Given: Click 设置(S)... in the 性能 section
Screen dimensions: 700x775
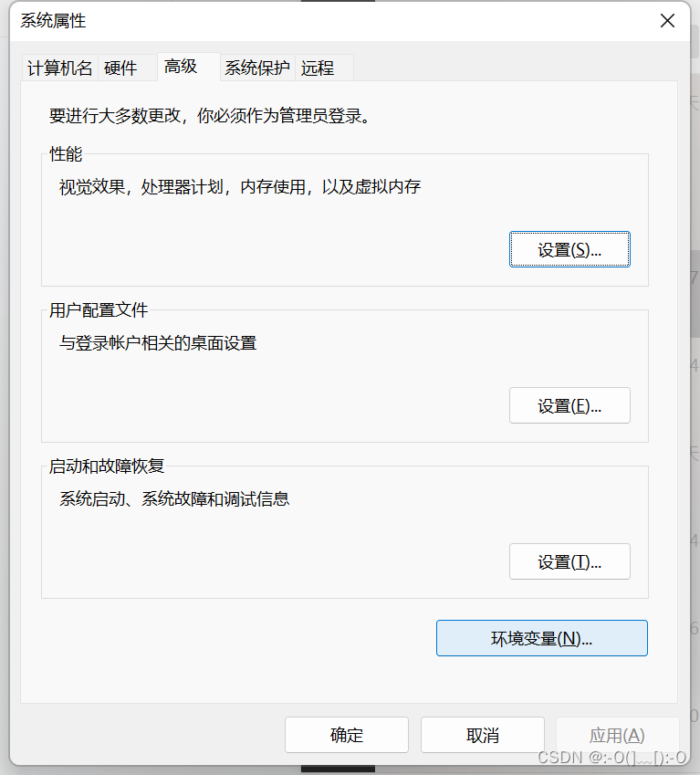Looking at the screenshot, I should coord(569,249).
